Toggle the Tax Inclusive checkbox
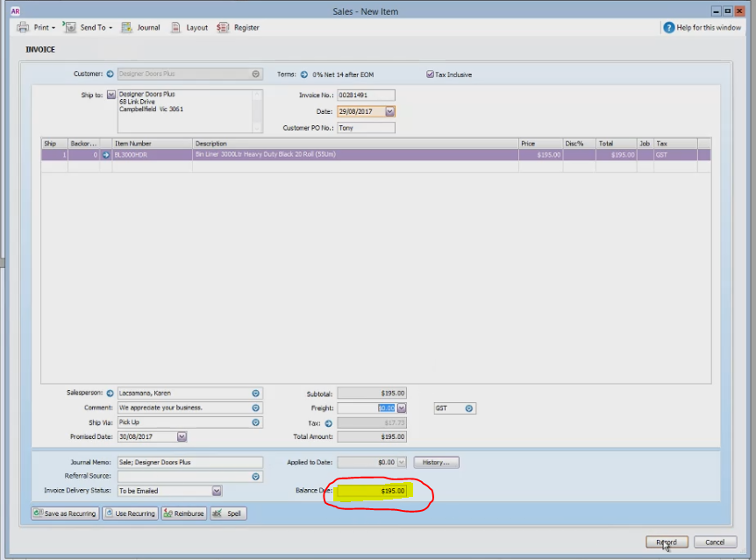This screenshot has width=756, height=560. pos(430,74)
